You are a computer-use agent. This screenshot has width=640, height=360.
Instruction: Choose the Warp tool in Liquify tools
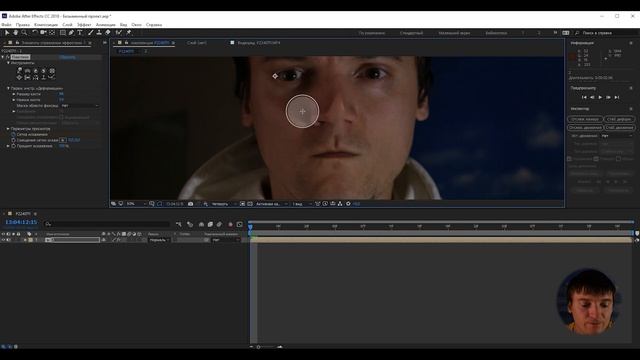point(19,71)
